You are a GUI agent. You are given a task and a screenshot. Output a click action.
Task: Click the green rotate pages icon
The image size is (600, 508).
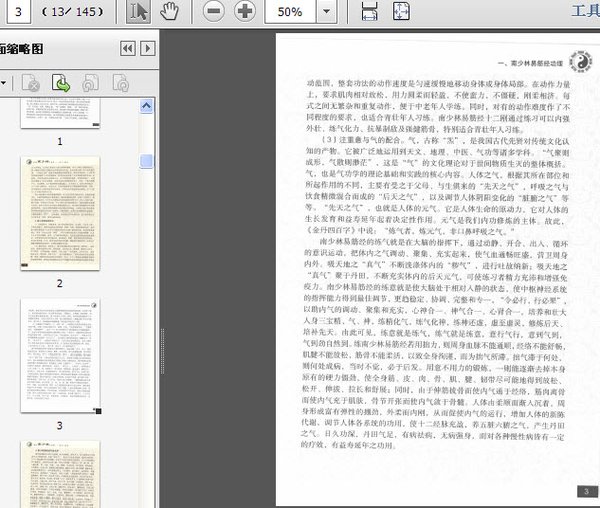[x=60, y=84]
